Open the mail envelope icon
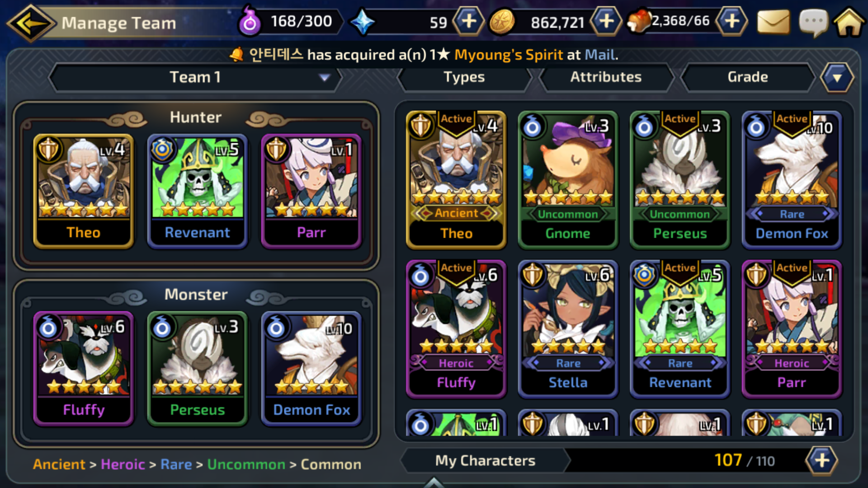 (773, 22)
